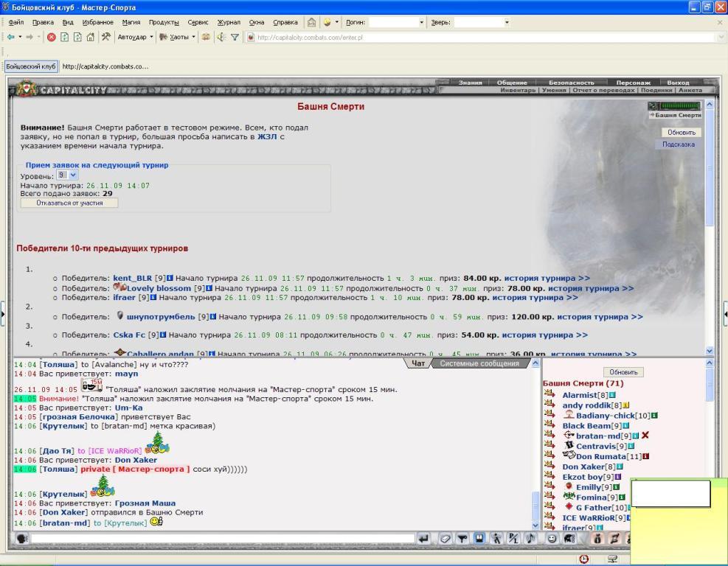Toggle the chat filter funnel icon
This screenshot has width=728, height=566.
(462, 539)
